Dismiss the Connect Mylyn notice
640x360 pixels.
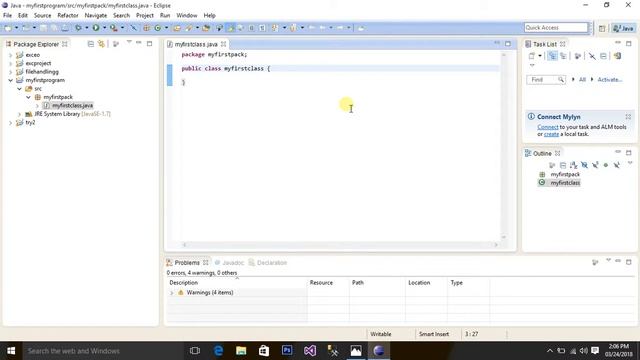628,117
